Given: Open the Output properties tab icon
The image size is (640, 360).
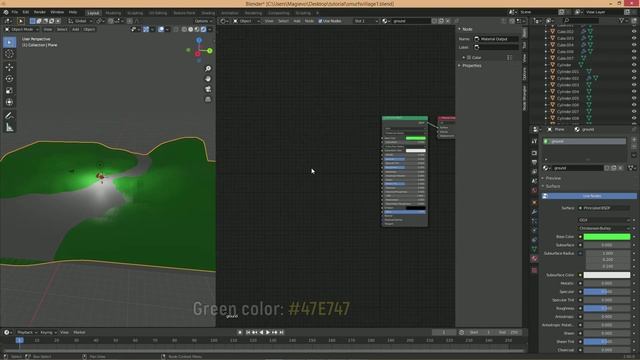Looking at the screenshot, I should 534,162.
